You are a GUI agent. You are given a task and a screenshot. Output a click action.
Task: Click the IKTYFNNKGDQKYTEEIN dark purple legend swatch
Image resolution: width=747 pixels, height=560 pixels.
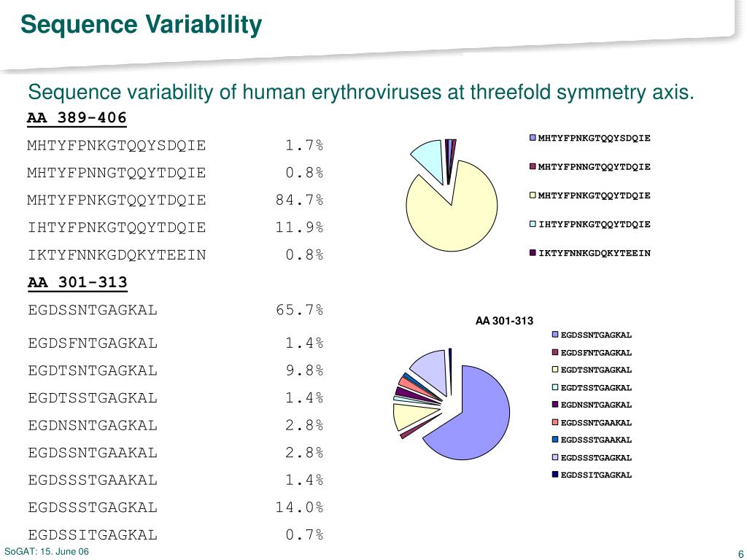click(x=533, y=253)
